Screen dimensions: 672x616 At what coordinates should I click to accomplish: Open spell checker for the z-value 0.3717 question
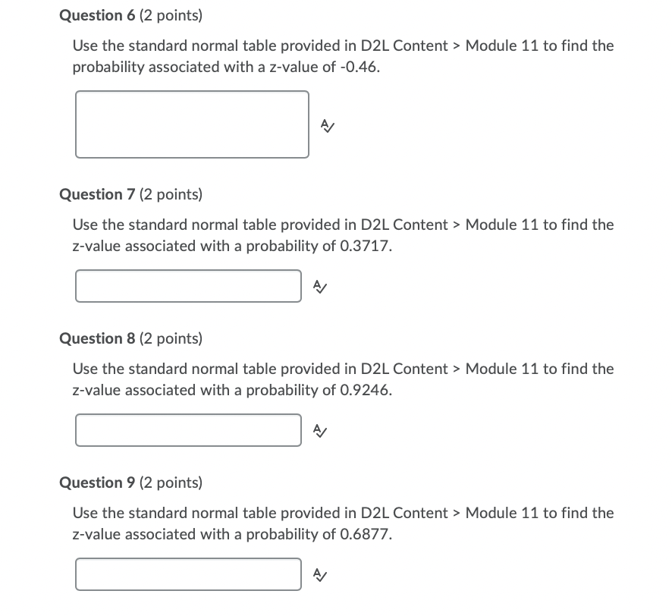pos(319,287)
